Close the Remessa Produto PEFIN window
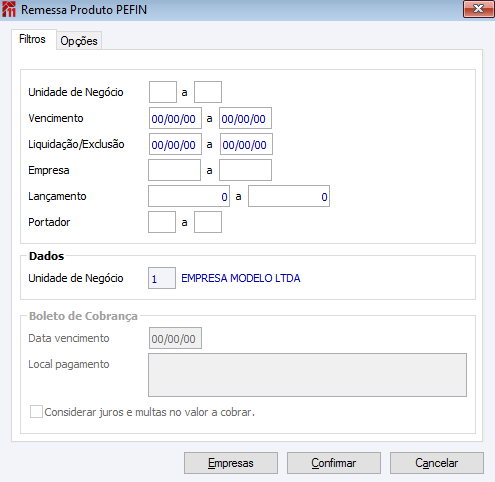This screenshot has width=495, height=482. (479, 9)
